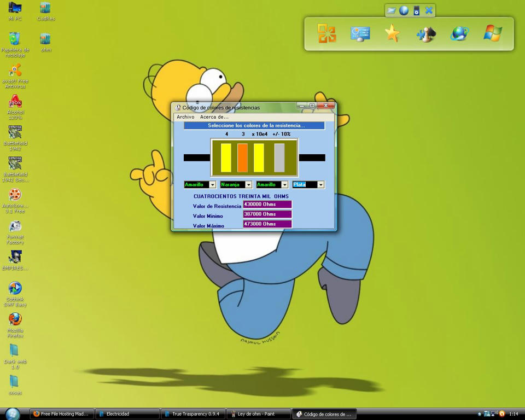Open the Windows Start orb
Screen dimensions: 525x420
point(13,414)
